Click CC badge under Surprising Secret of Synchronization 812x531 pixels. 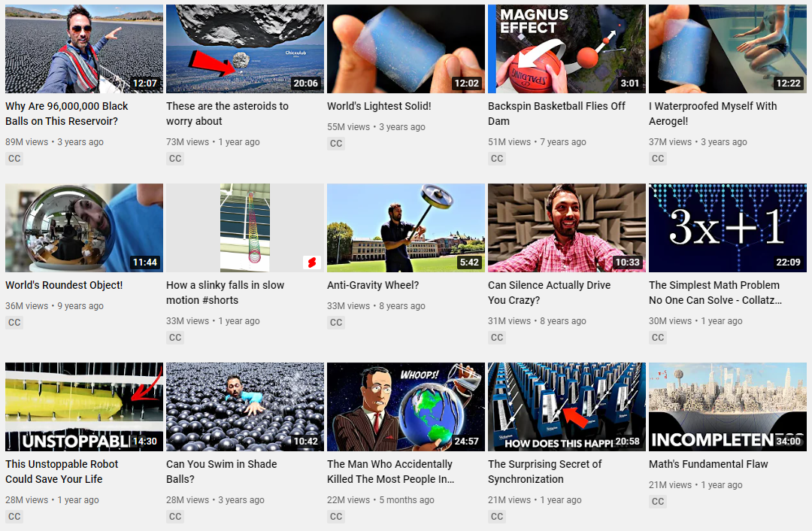pos(497,517)
